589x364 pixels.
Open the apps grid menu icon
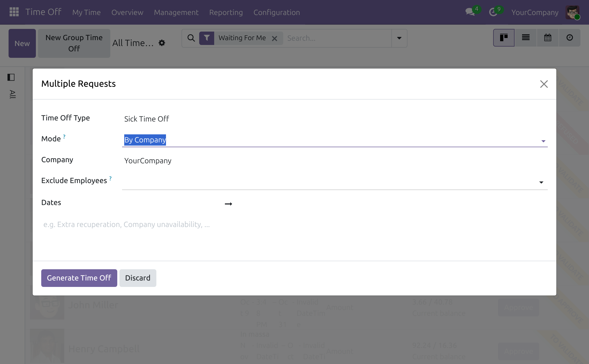pyautogui.click(x=14, y=12)
